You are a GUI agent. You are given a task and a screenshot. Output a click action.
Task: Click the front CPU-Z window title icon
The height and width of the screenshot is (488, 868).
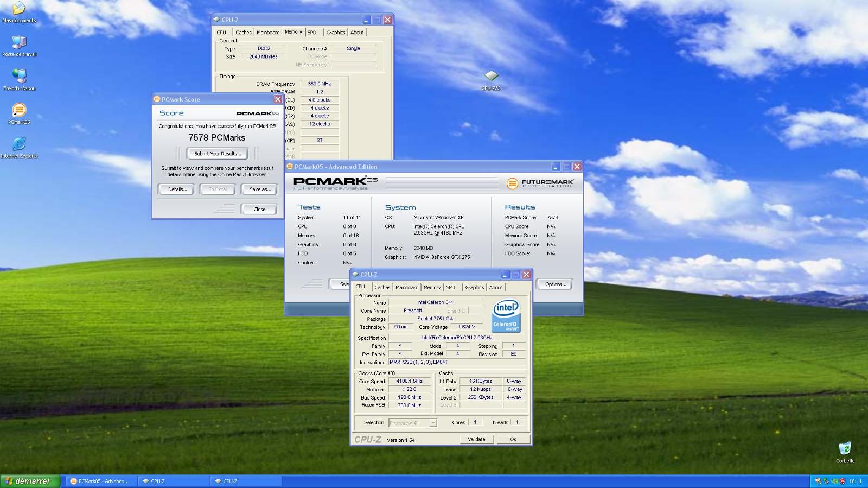point(355,275)
